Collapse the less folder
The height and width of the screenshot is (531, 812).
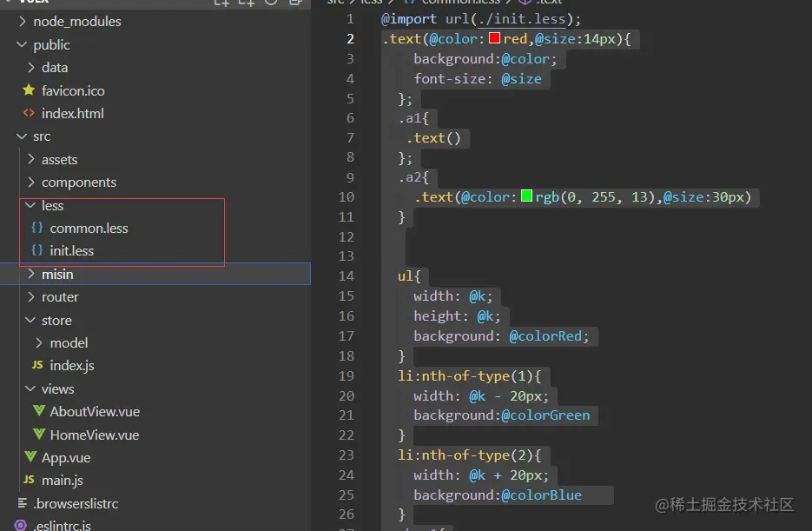30,205
